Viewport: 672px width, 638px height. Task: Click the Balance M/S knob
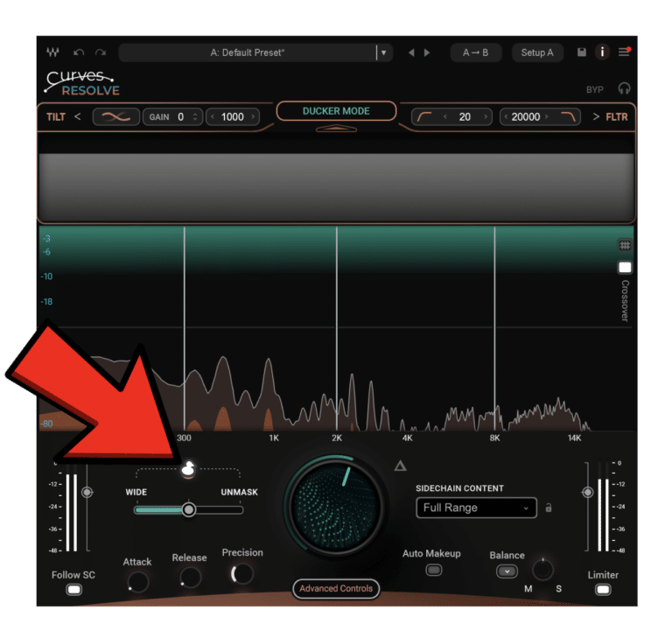(x=542, y=570)
